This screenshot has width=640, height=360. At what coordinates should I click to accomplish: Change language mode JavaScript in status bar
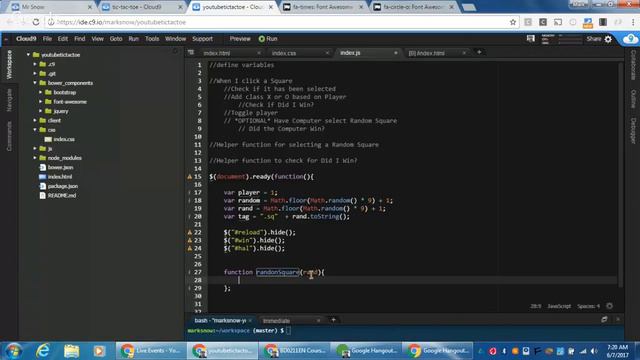point(559,306)
